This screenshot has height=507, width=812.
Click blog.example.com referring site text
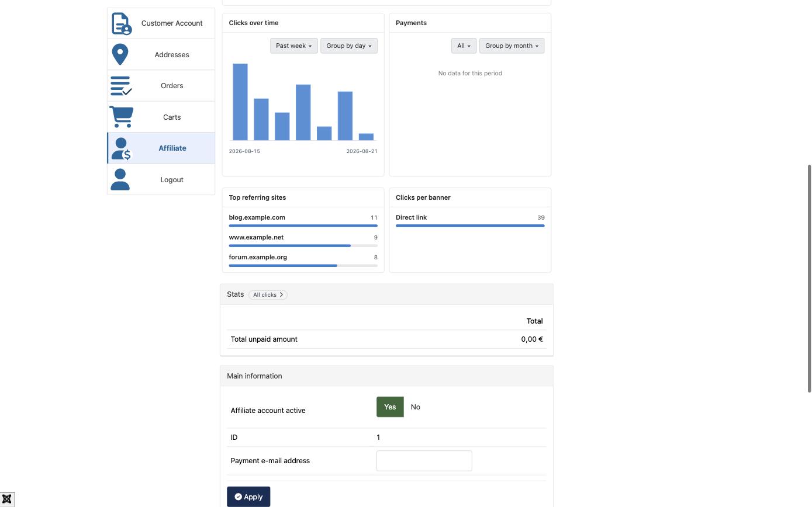click(257, 217)
